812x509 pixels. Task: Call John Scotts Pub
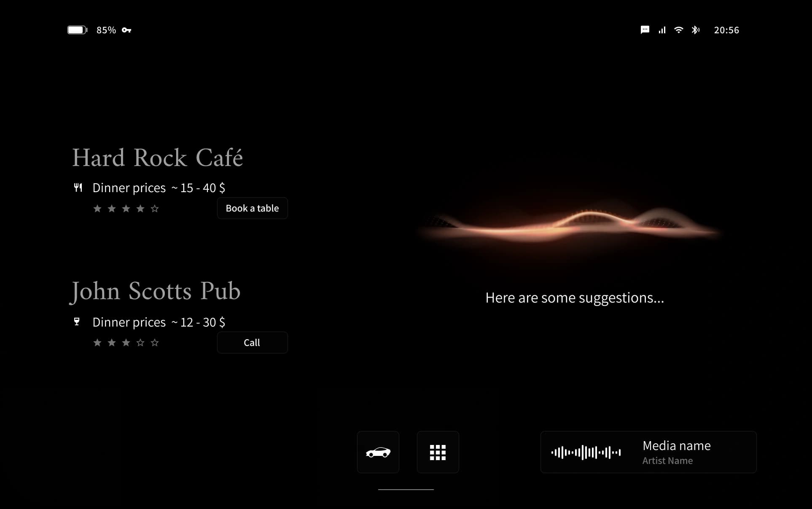252,343
